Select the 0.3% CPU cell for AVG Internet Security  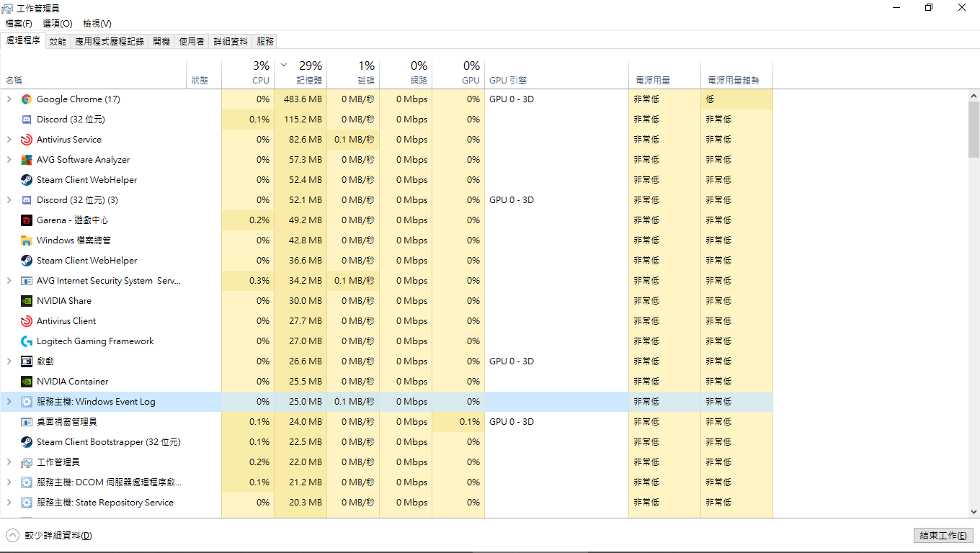tap(247, 281)
